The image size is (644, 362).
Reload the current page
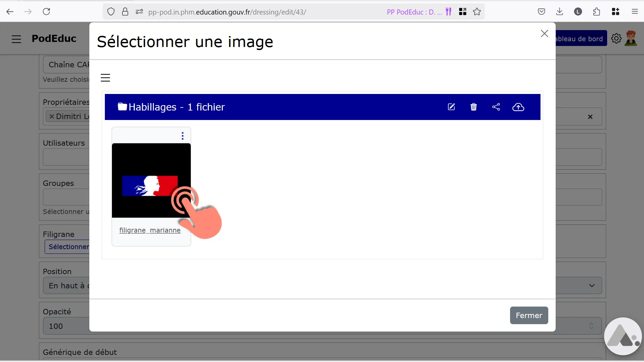46,11
